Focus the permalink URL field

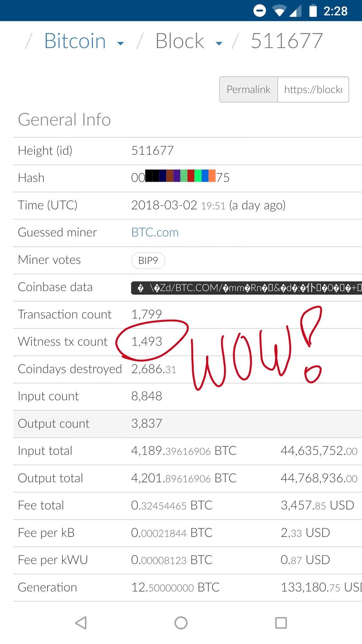tap(313, 90)
